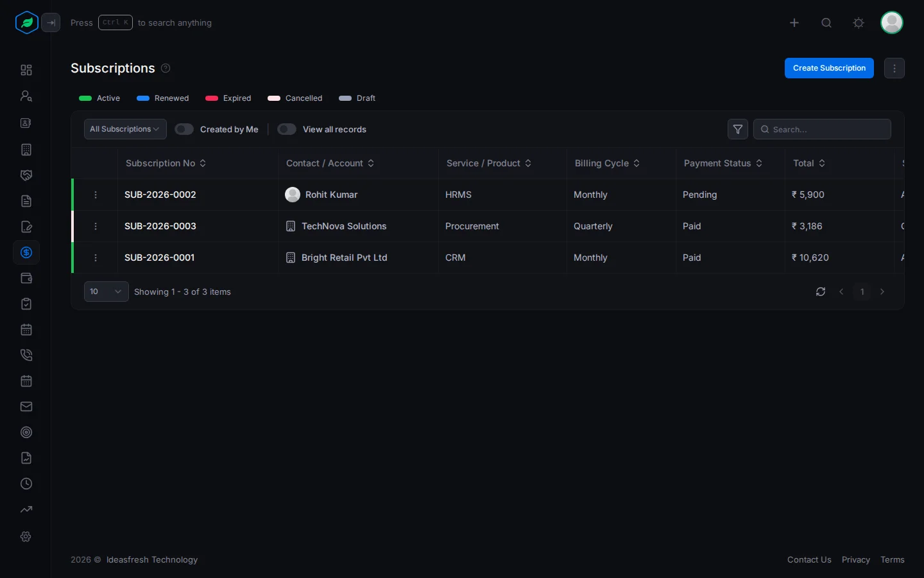Go to previous page with left chevron
Viewport: 924px width, 578px height.
(841, 292)
